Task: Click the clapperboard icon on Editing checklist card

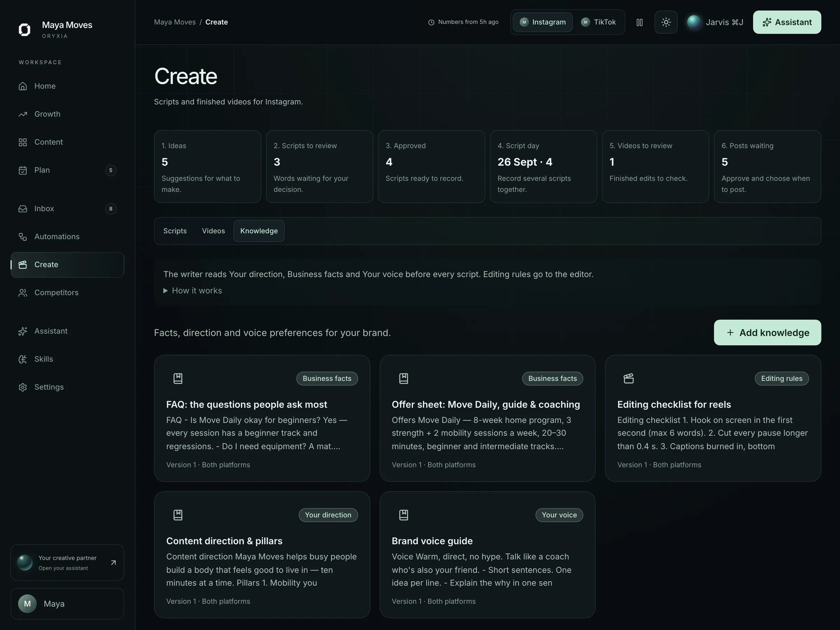Action: pos(629,378)
